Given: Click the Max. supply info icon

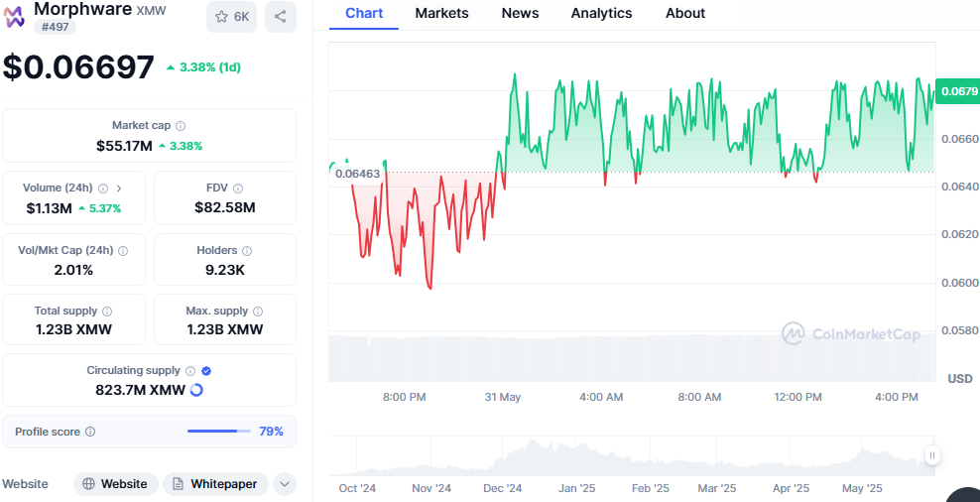Looking at the screenshot, I should [x=258, y=312].
